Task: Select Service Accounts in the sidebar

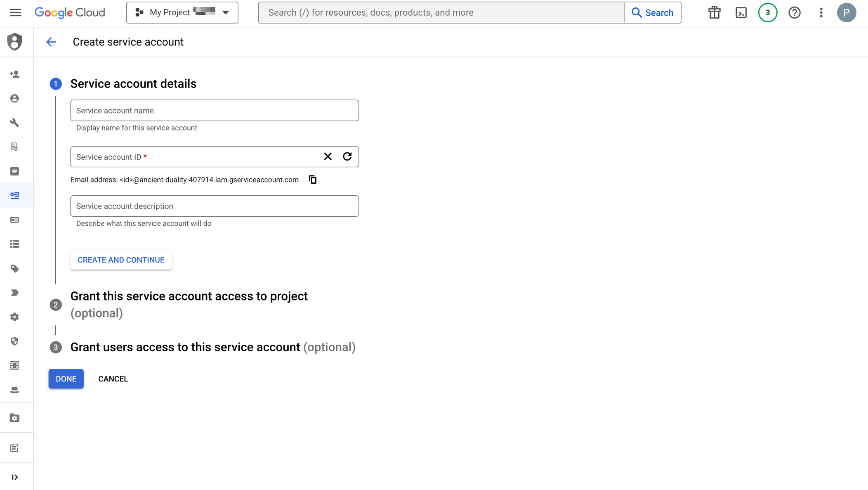Action: click(15, 195)
